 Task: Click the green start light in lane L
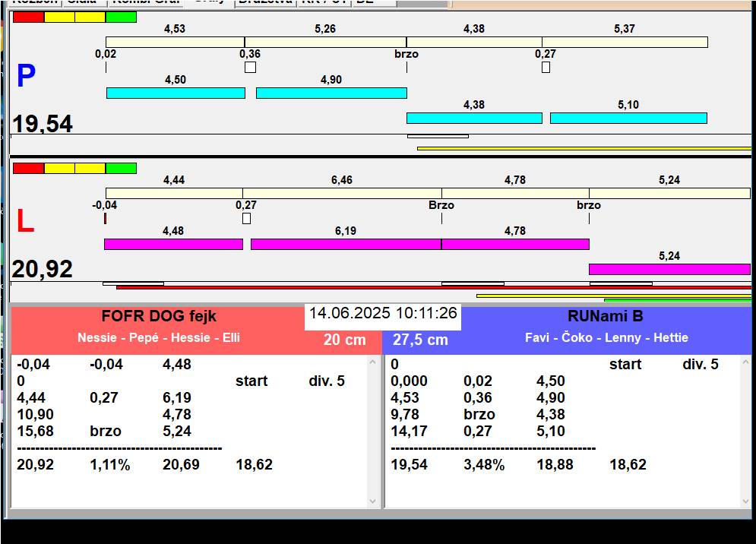(x=121, y=168)
